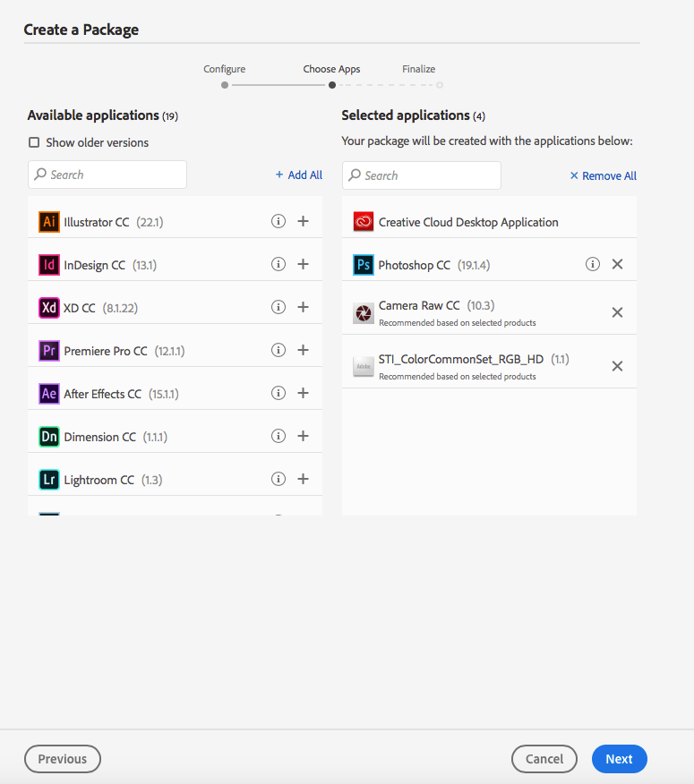The width and height of the screenshot is (694, 784).
Task: Click the Previous button
Action: coord(63,759)
